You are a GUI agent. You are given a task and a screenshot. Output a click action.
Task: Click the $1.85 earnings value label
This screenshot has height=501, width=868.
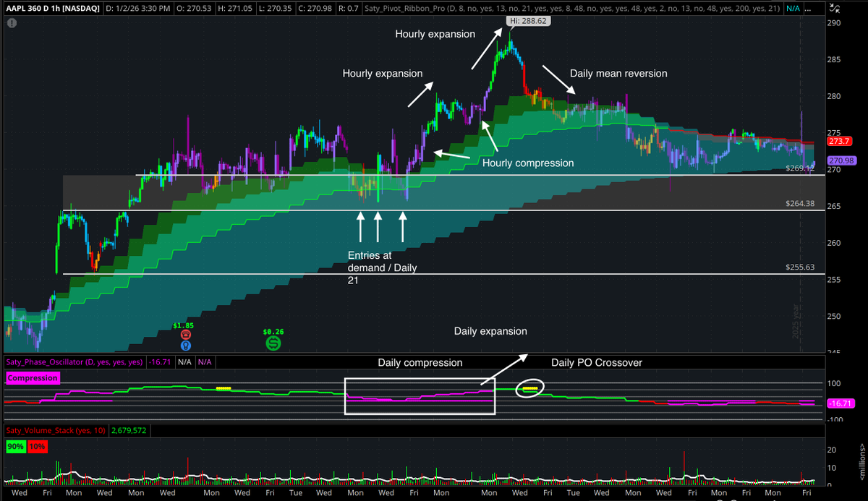pos(184,325)
